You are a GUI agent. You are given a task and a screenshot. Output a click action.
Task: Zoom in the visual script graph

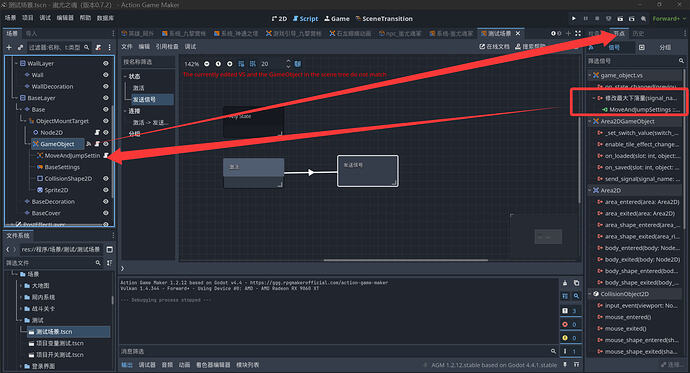click(x=230, y=64)
